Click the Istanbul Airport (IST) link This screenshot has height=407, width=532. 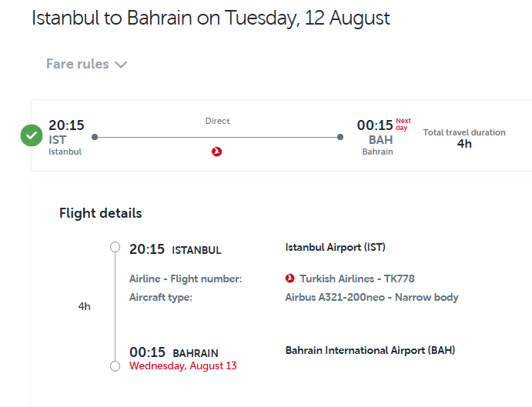coord(335,247)
